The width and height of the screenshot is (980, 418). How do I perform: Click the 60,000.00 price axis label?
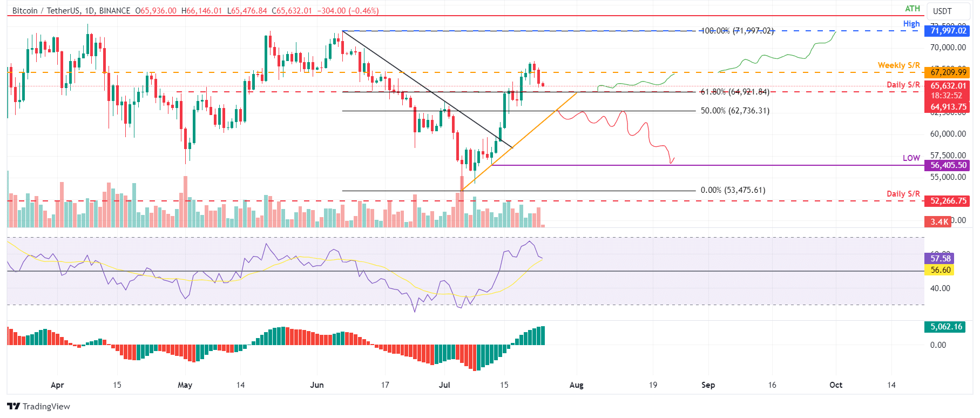click(x=948, y=134)
